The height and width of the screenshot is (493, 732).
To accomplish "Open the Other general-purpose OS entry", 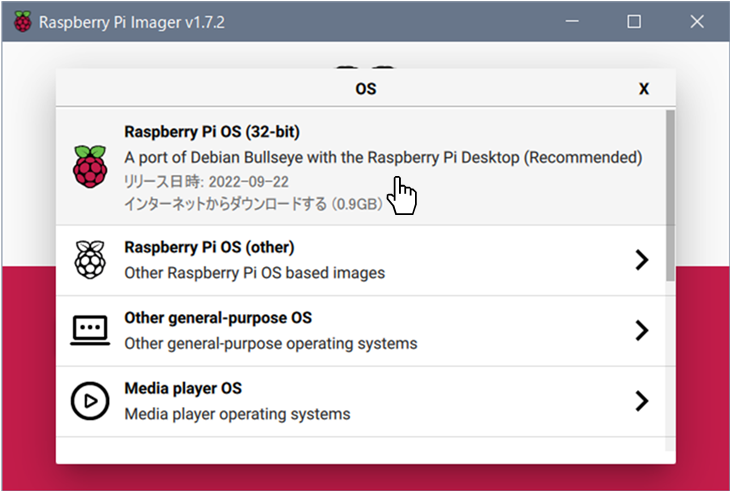I will tap(360, 331).
